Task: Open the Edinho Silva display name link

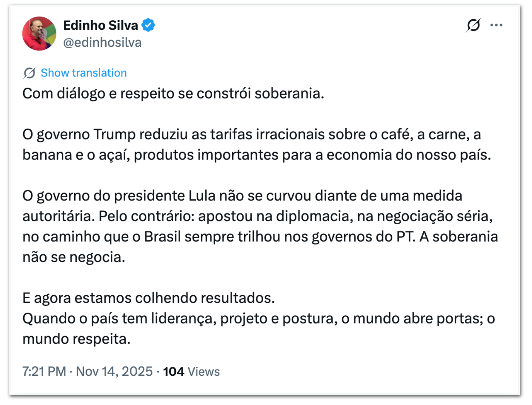Action: [x=100, y=25]
